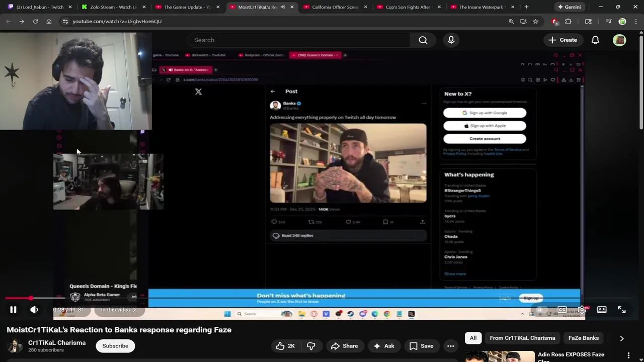Click the YouTube search magnifier button
This screenshot has height=362, width=644.
click(423, 40)
